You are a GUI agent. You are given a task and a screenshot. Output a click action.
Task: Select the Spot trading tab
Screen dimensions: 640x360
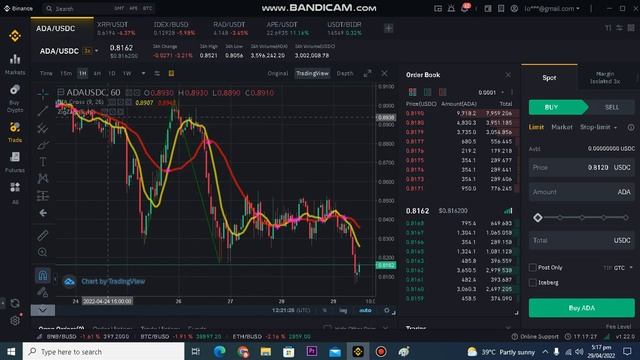(x=549, y=78)
